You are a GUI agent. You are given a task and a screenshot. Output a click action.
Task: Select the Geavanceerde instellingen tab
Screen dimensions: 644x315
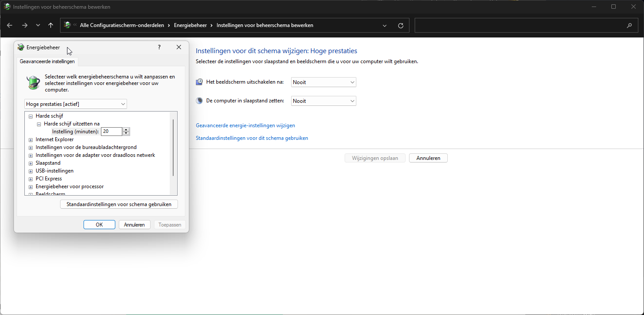pos(47,61)
